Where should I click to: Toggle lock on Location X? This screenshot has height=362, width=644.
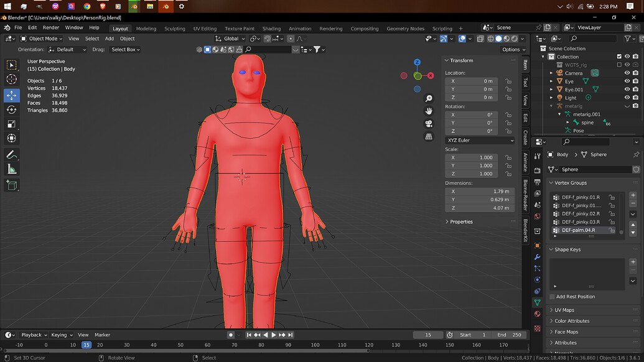click(508, 81)
